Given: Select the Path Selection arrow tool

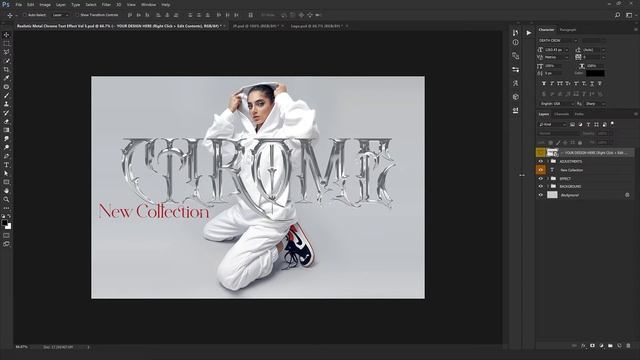Looking at the screenshot, I should [x=7, y=173].
